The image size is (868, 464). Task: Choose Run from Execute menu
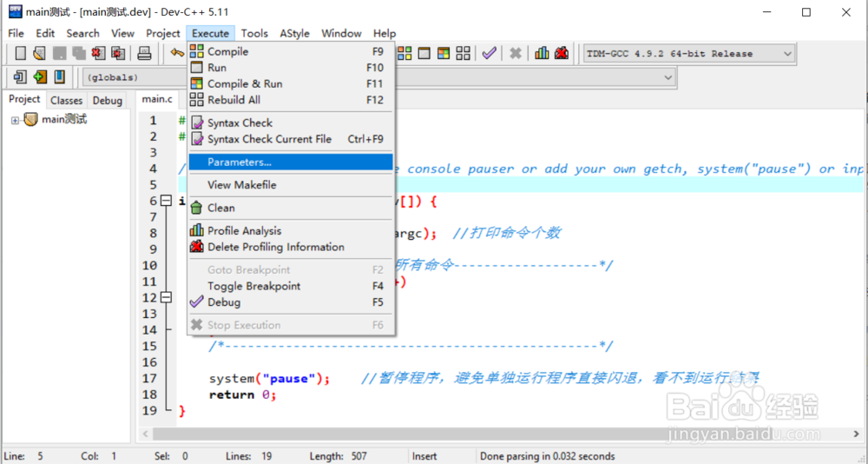click(x=291, y=68)
